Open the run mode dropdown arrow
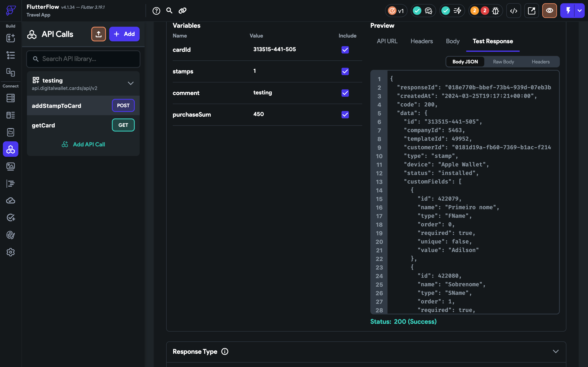This screenshot has width=588, height=367. tap(579, 11)
